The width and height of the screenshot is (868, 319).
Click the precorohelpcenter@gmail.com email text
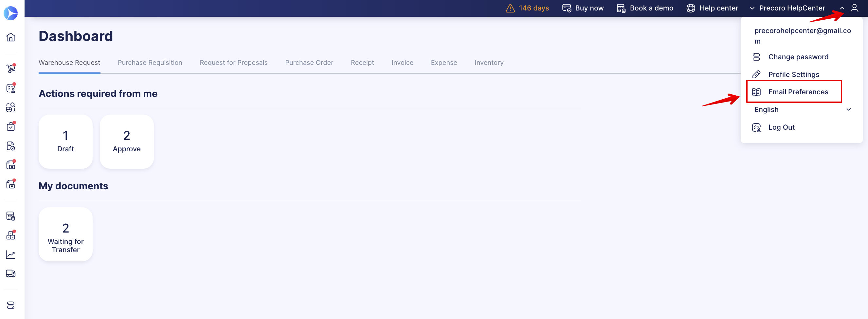point(802,36)
